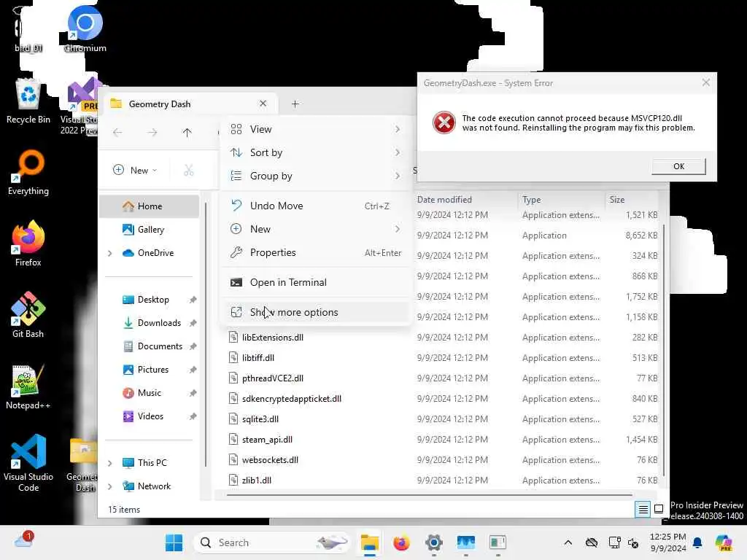Click OK in the System Error dialog
747x560 pixels.
(x=678, y=166)
